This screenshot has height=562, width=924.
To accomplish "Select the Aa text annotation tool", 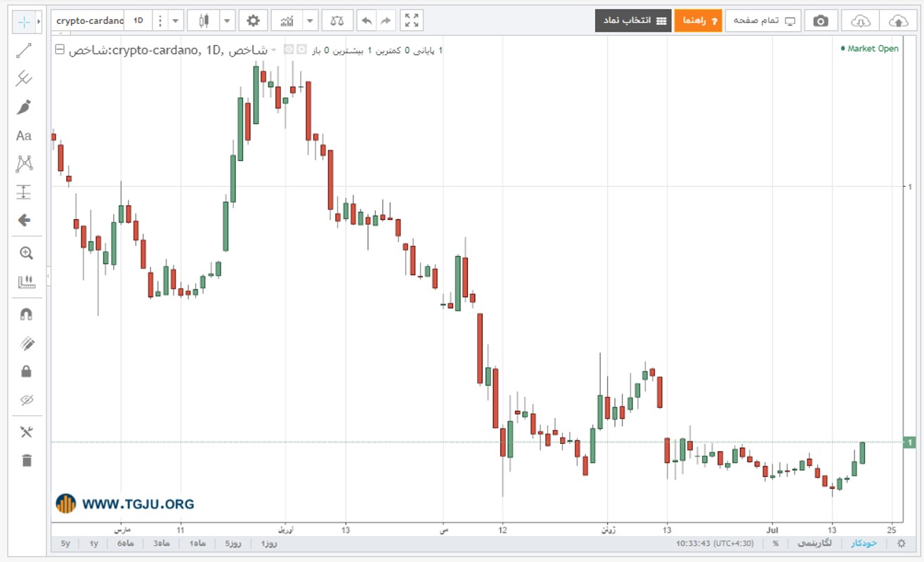I will [25, 136].
